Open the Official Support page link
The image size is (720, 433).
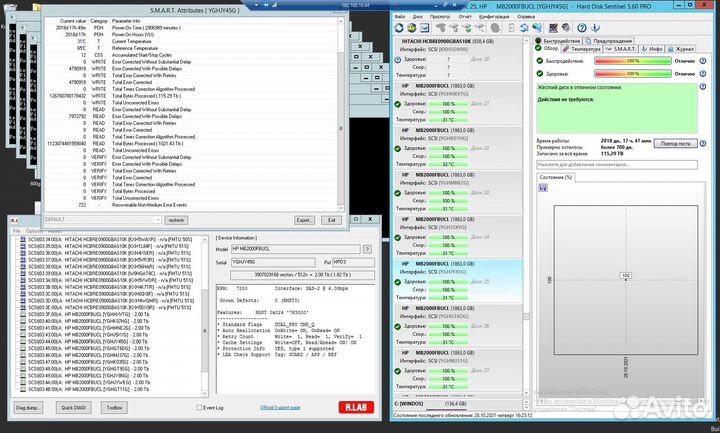[x=282, y=408]
